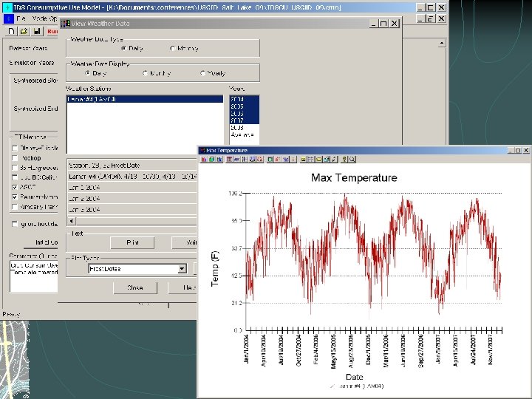Click the Temp (F) y-axis label
Image resolution: width=532 pixels, height=399 pixels.
coord(215,268)
